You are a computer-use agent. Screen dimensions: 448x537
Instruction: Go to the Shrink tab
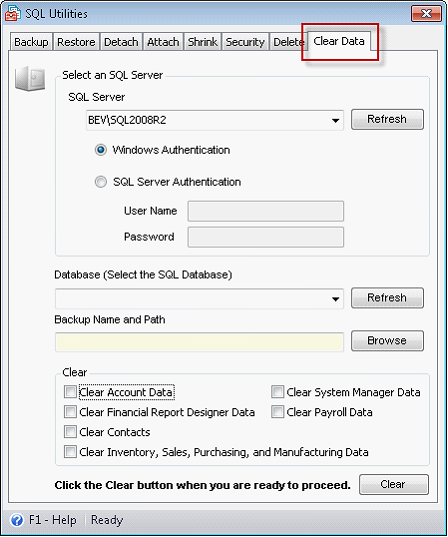(202, 42)
